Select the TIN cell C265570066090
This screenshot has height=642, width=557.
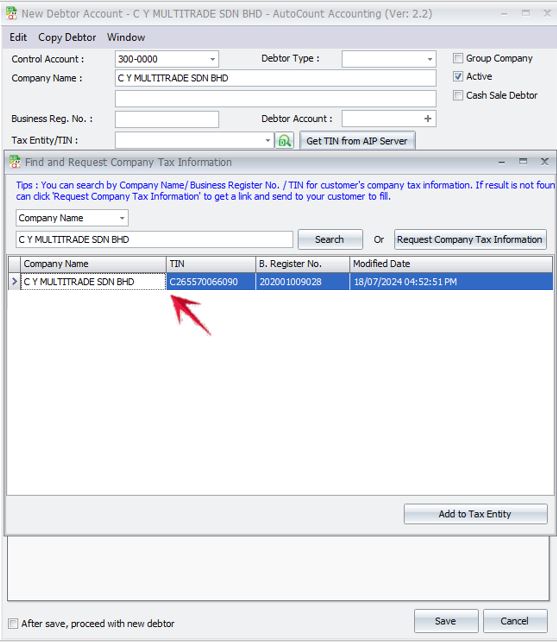(x=211, y=282)
